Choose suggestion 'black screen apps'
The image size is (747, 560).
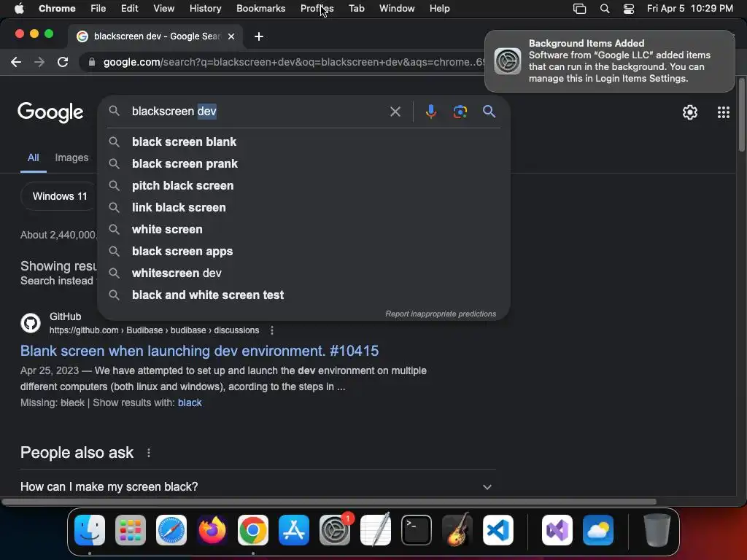(303, 252)
